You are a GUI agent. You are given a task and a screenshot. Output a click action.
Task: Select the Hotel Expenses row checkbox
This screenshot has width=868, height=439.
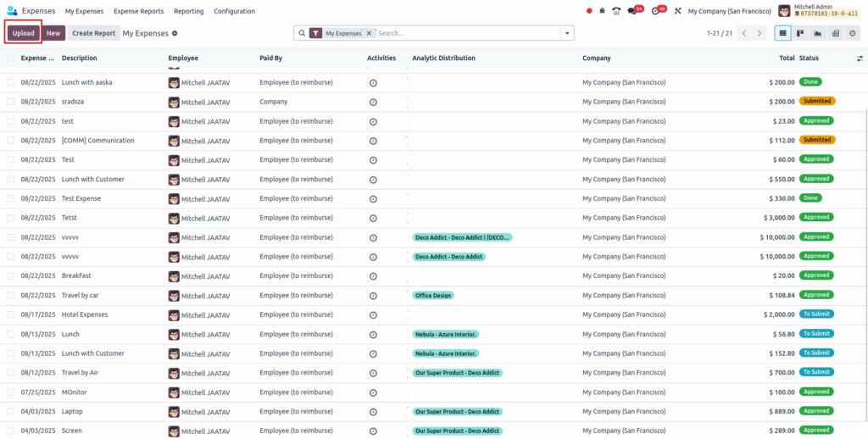coord(11,314)
